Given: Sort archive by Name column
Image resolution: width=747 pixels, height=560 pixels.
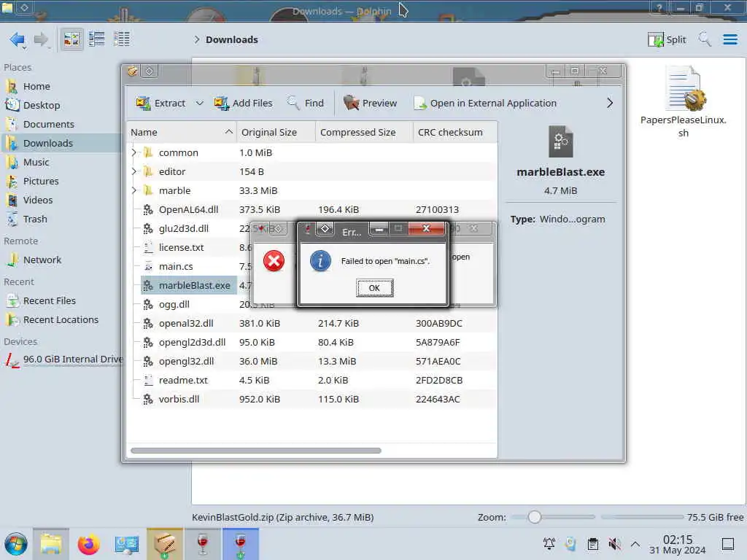Looking at the screenshot, I should [182, 133].
